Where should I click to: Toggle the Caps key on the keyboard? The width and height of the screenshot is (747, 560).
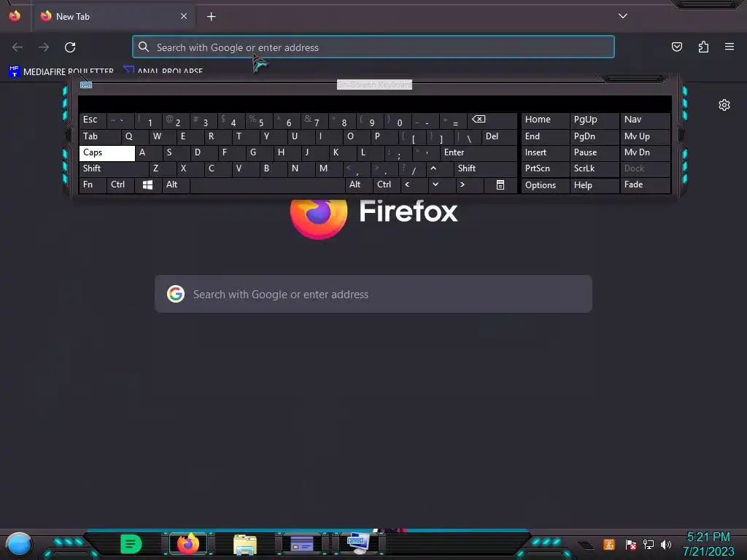click(x=107, y=153)
